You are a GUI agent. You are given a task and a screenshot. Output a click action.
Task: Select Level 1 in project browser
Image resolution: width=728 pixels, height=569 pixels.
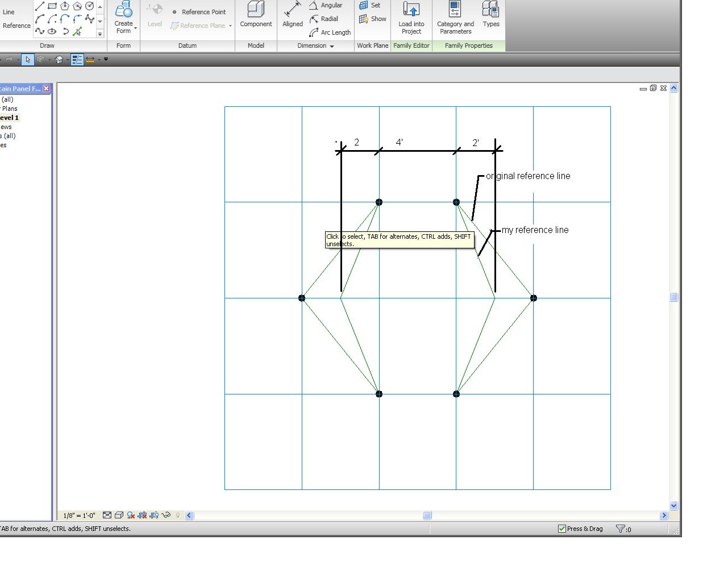tap(10, 118)
